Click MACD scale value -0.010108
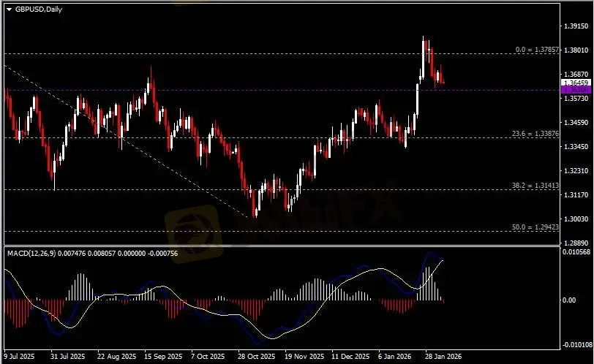 [x=577, y=345]
